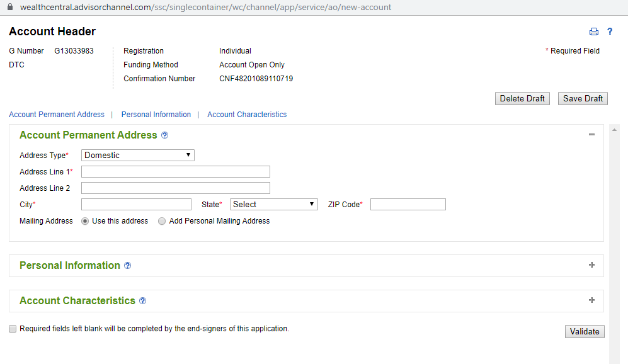The width and height of the screenshot is (628, 364).
Task: Expand the Personal Information section
Action: click(x=591, y=265)
